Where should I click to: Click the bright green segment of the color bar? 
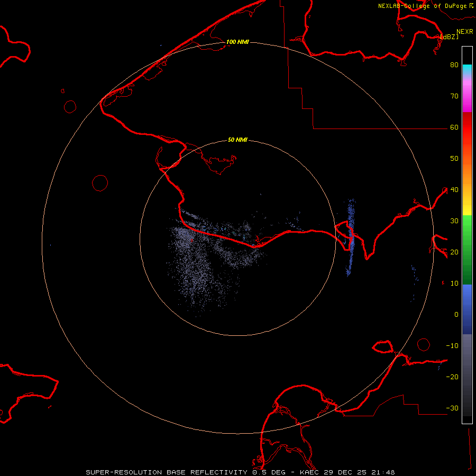tap(467, 225)
